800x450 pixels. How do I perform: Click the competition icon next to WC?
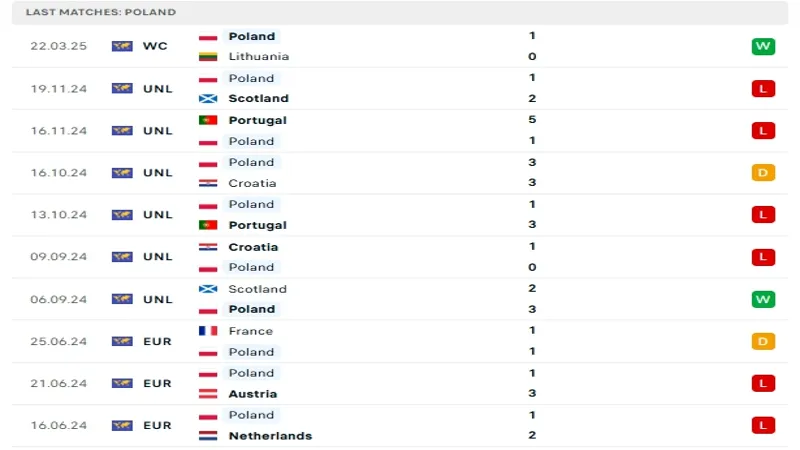[122, 46]
